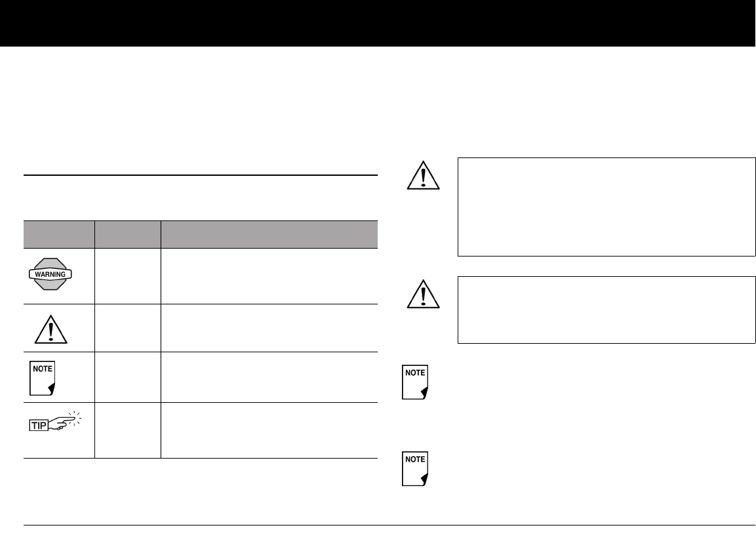Image resolution: width=756 pixels, height=555 pixels.
Task: Click the lower caution triangle beside the smaller box
Action: point(424,294)
